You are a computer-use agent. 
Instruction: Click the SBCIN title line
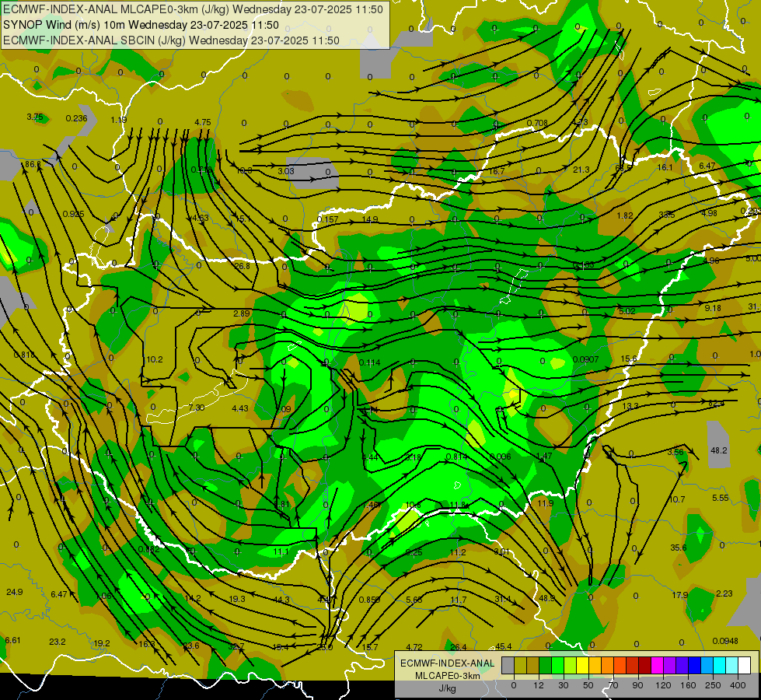(171, 40)
